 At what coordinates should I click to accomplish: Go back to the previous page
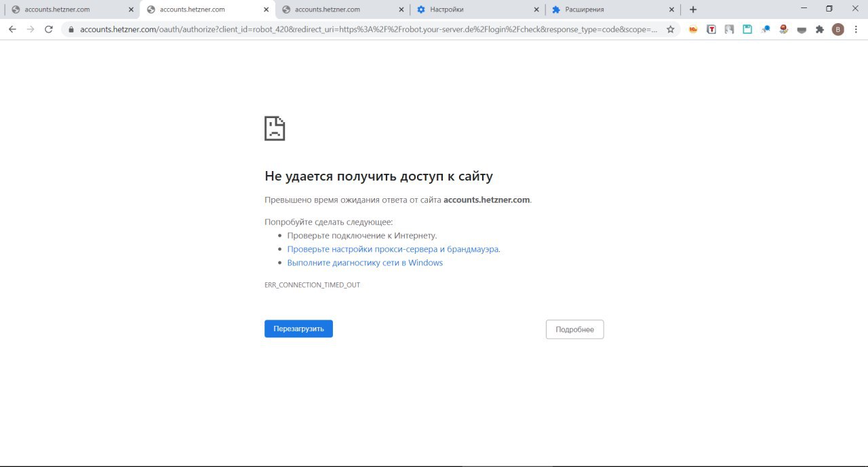pyautogui.click(x=12, y=29)
